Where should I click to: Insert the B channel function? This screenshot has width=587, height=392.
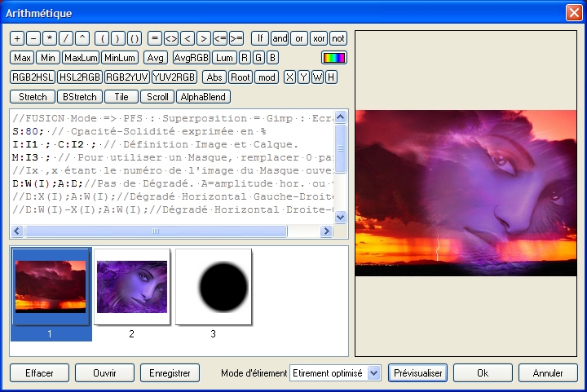click(x=272, y=58)
